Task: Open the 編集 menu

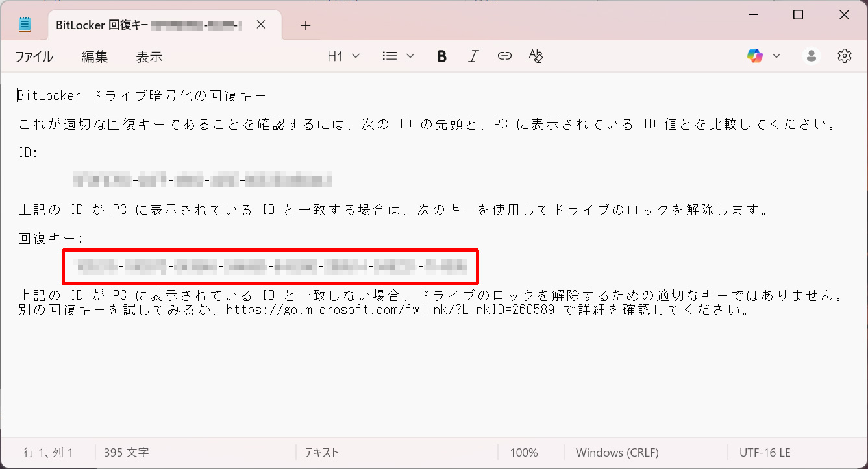Action: [x=94, y=56]
